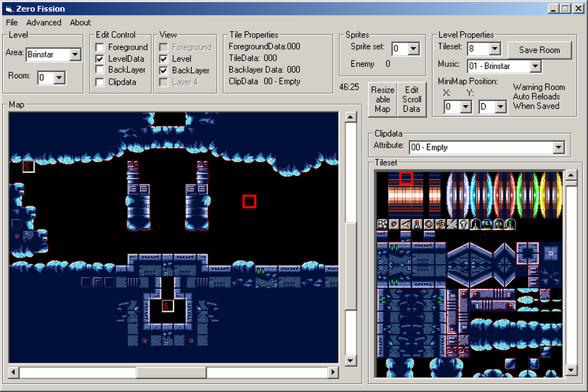Viewport: 588px width, 392px height.
Task: Click the map vertical scrollbar thumb
Action: [x=351, y=267]
